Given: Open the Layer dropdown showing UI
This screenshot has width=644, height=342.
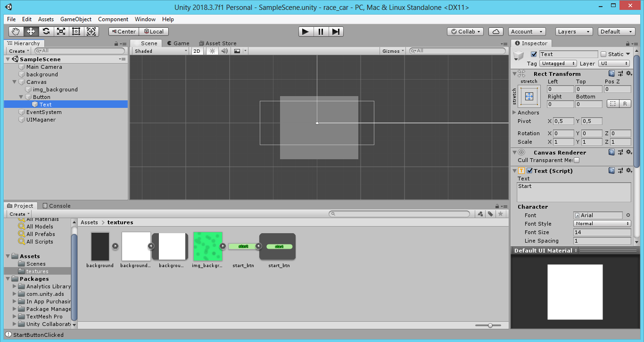Looking at the screenshot, I should click(x=614, y=64).
